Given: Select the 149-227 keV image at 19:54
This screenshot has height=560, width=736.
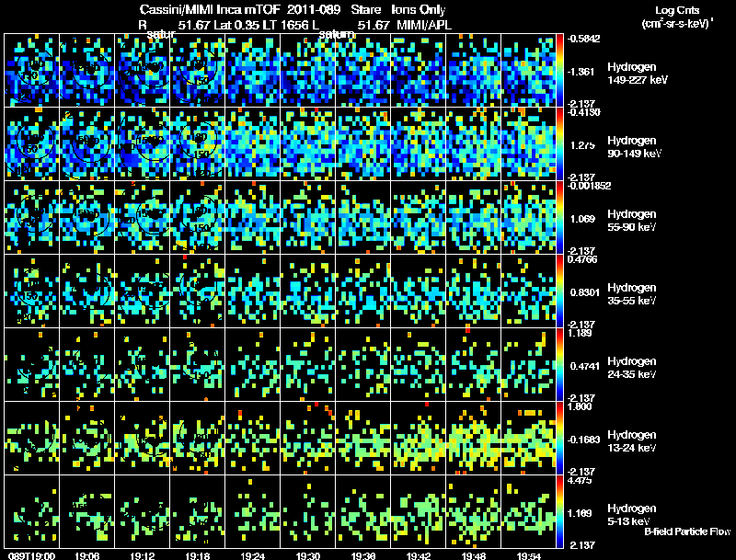Looking at the screenshot, I should click(x=528, y=71).
